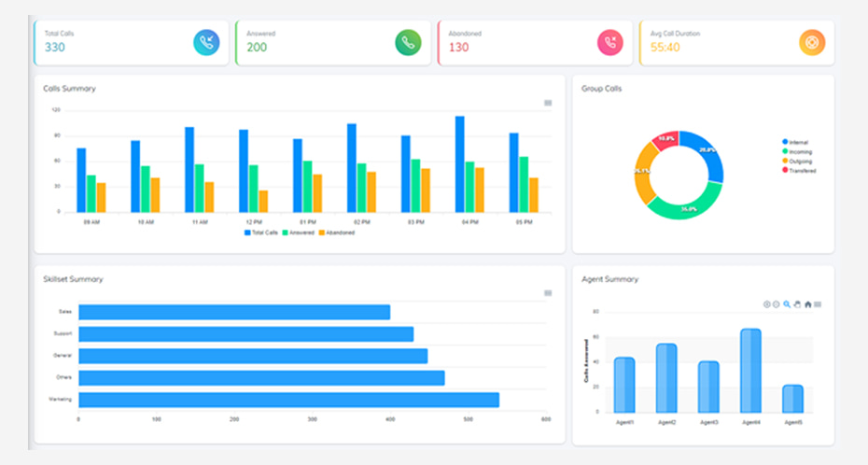Screen dimensions: 868x465
Task: Select the magnifier selection zoom tool
Action: coord(787,304)
